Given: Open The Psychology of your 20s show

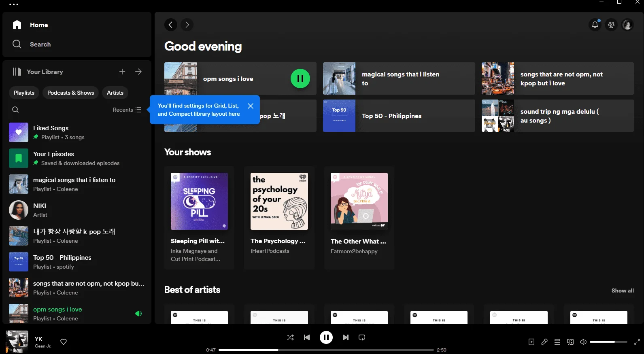Looking at the screenshot, I should pos(279,218).
